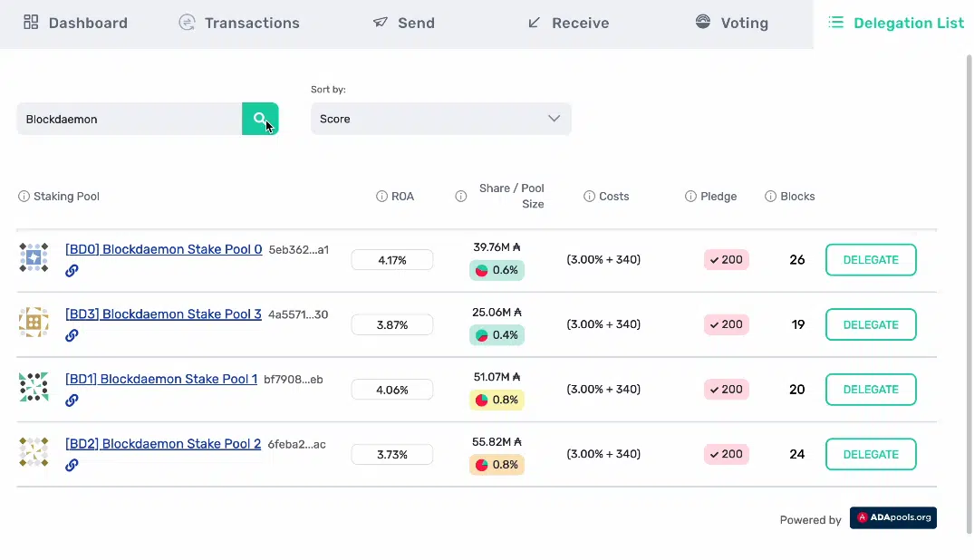Click the pool ID 5eb362...a1
974x560 pixels.
tap(299, 250)
